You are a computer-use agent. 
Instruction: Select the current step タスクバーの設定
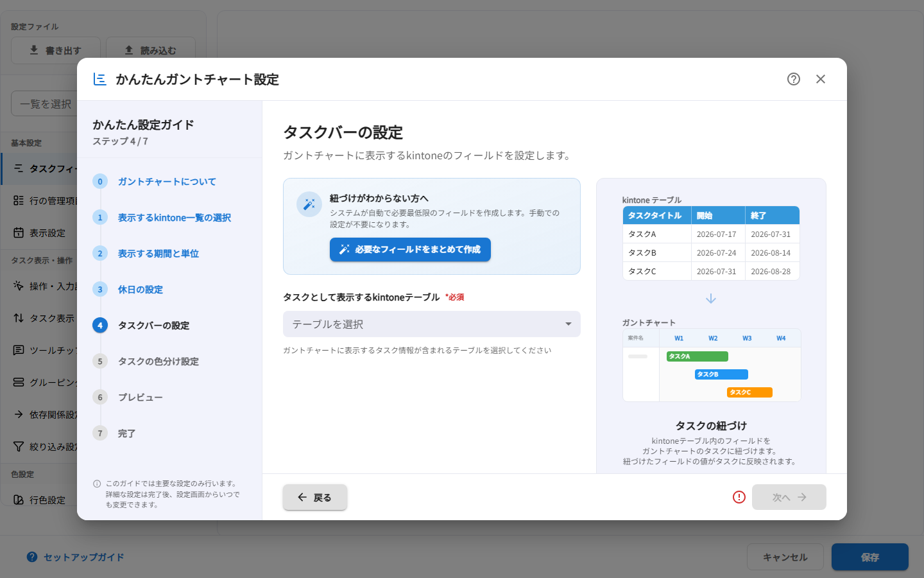(154, 326)
